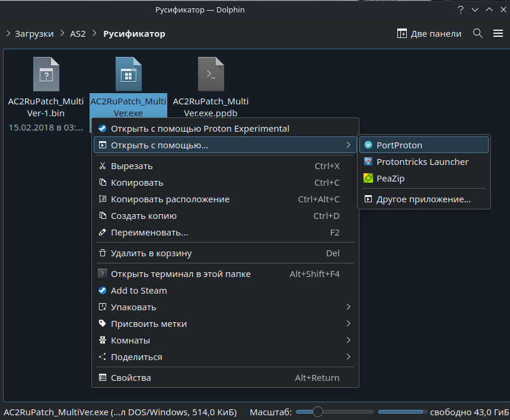
Task: Choose Другое приложение… in the submenu
Action: click(423, 199)
